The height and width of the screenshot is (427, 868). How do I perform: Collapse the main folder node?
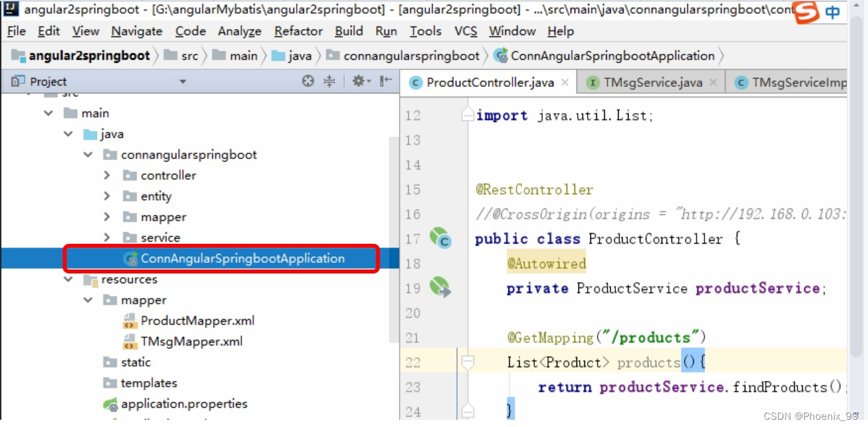coord(48,113)
